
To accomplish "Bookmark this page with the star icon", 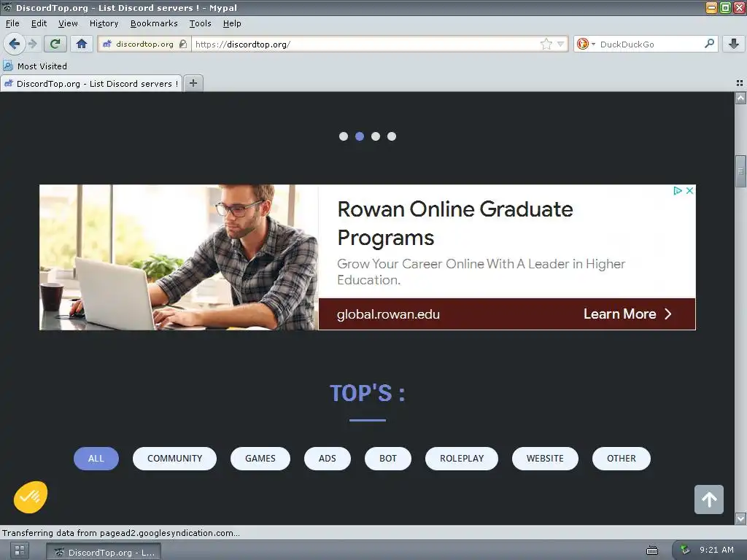I will coord(546,44).
